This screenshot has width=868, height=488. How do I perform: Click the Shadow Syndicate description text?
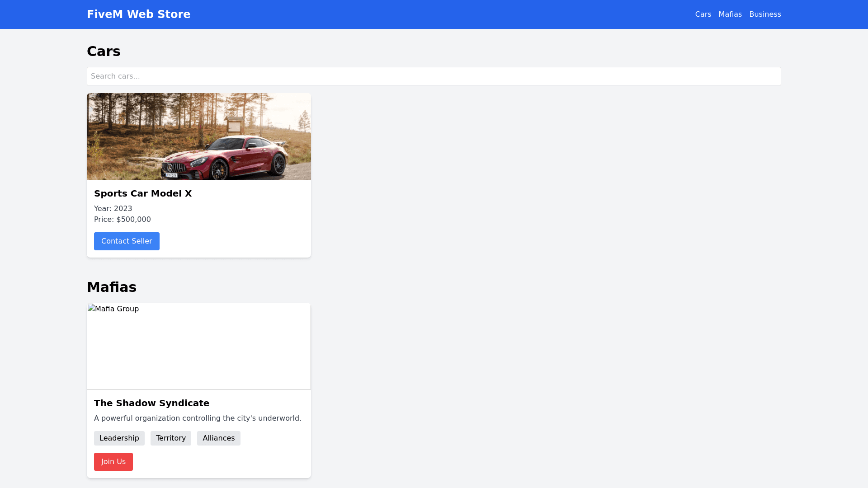(x=198, y=418)
